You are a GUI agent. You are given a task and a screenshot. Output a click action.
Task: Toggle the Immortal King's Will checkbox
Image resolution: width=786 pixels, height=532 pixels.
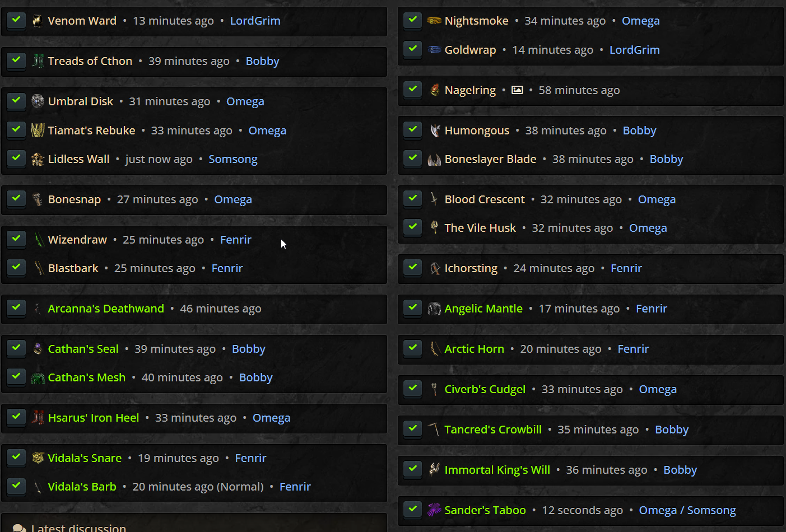coord(413,469)
